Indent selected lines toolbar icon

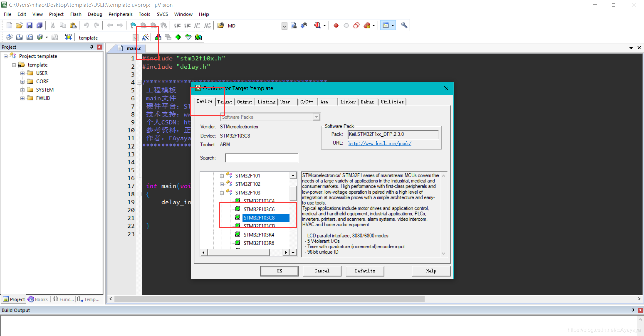pos(177,25)
